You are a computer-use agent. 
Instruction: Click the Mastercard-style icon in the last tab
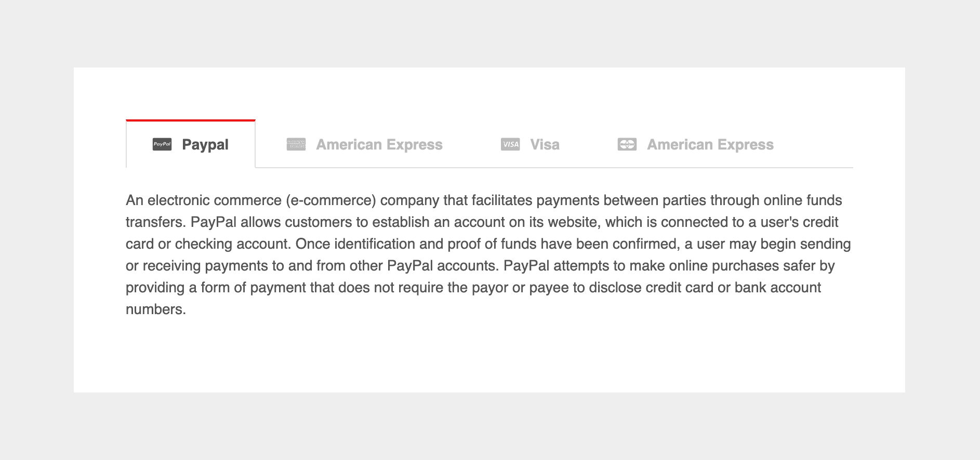click(x=627, y=144)
